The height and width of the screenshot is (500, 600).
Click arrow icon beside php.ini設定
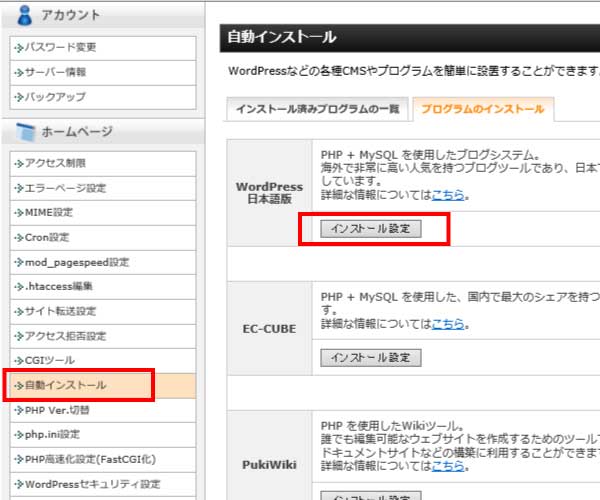(19, 435)
